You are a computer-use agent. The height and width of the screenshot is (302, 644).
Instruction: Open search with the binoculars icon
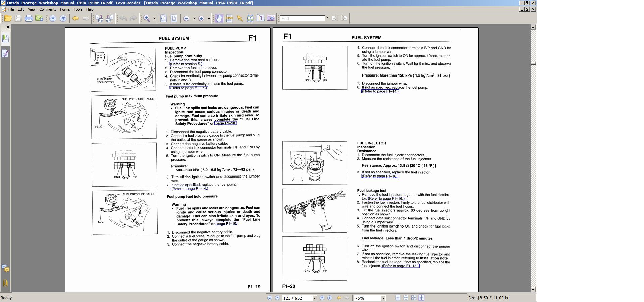tap(250, 19)
